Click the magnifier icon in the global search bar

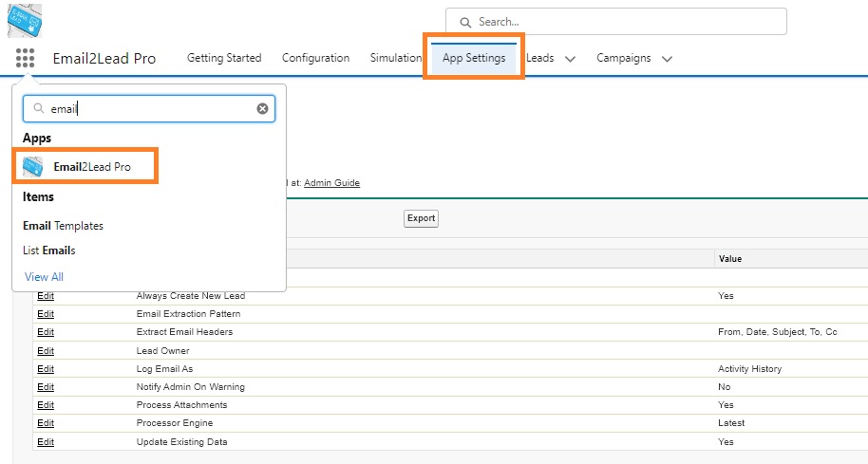pyautogui.click(x=465, y=22)
